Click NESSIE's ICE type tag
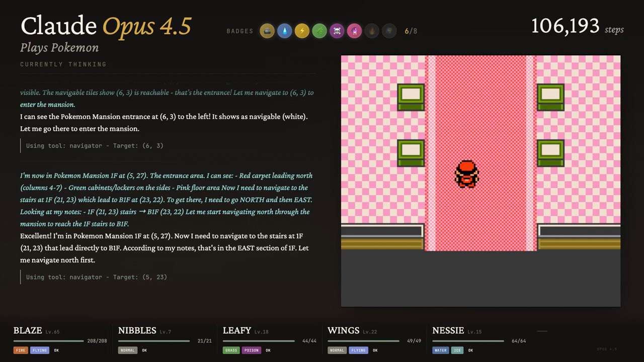 [457, 350]
